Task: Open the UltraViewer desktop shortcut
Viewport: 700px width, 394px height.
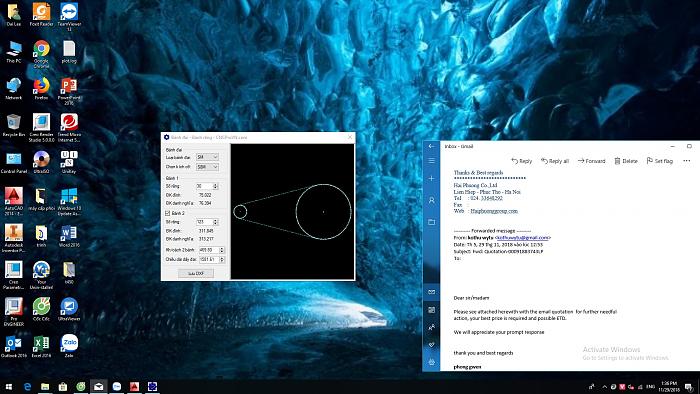Action: pyautogui.click(x=69, y=309)
